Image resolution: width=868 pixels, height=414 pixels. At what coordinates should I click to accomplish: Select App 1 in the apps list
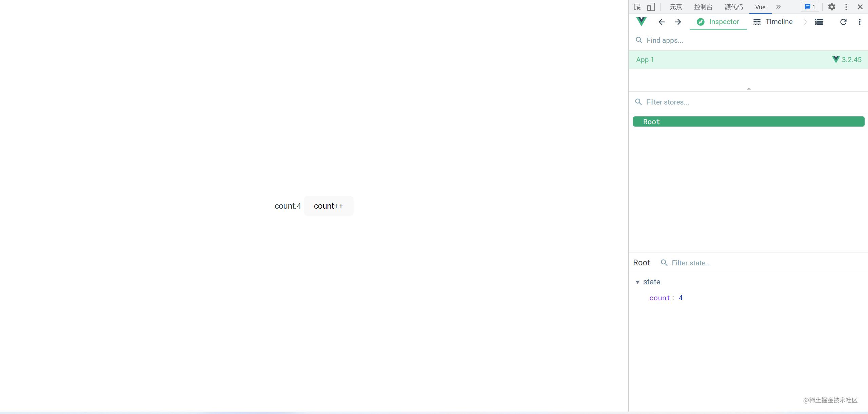click(645, 60)
